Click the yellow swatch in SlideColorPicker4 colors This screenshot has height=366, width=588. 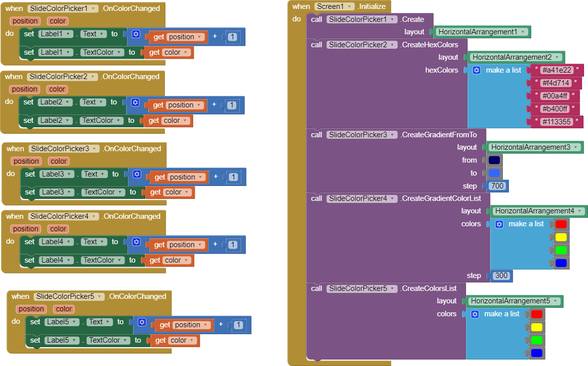[561, 237]
